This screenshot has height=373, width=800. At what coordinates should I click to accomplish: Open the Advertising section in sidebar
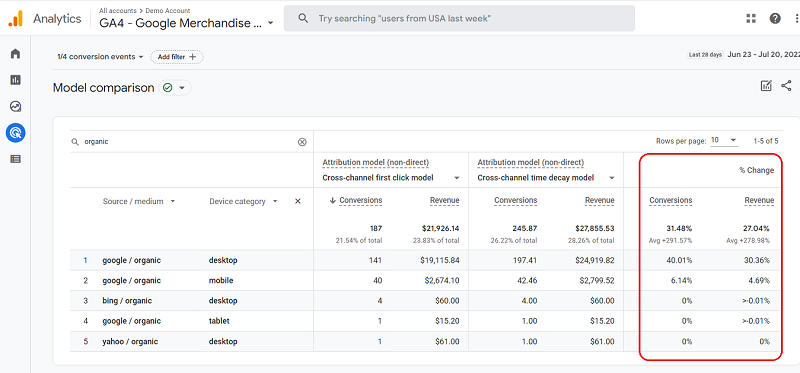tap(15, 133)
